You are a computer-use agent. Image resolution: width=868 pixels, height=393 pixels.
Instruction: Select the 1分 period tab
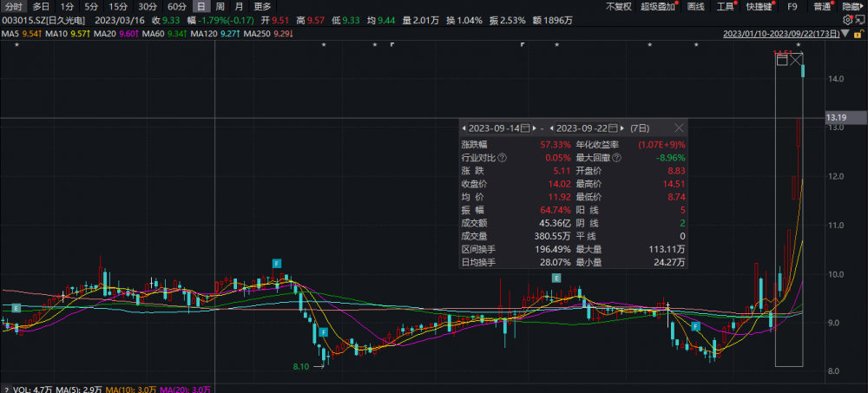(x=67, y=7)
